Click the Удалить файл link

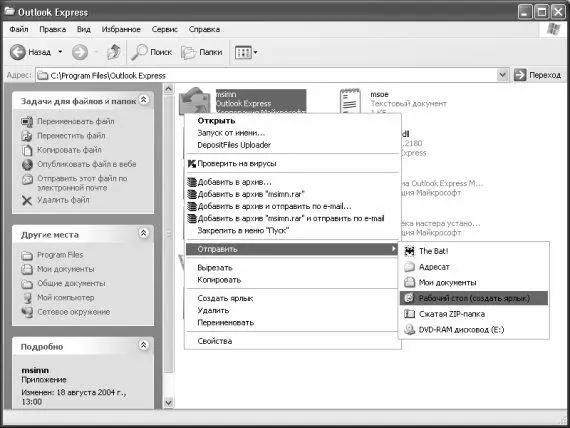click(63, 200)
